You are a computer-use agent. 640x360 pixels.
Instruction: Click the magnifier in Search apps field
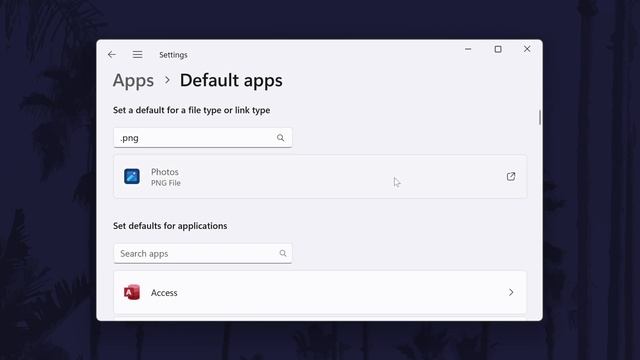tap(283, 253)
